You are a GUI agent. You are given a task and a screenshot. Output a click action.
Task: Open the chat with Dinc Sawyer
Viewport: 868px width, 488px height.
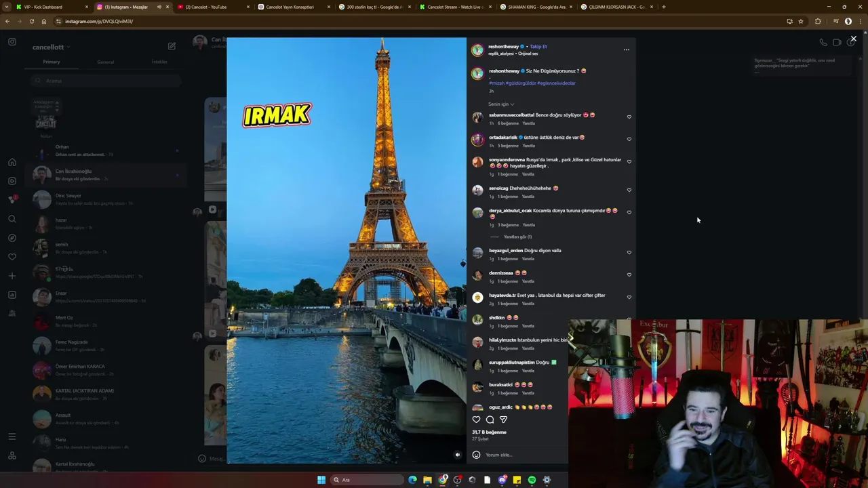point(106,199)
